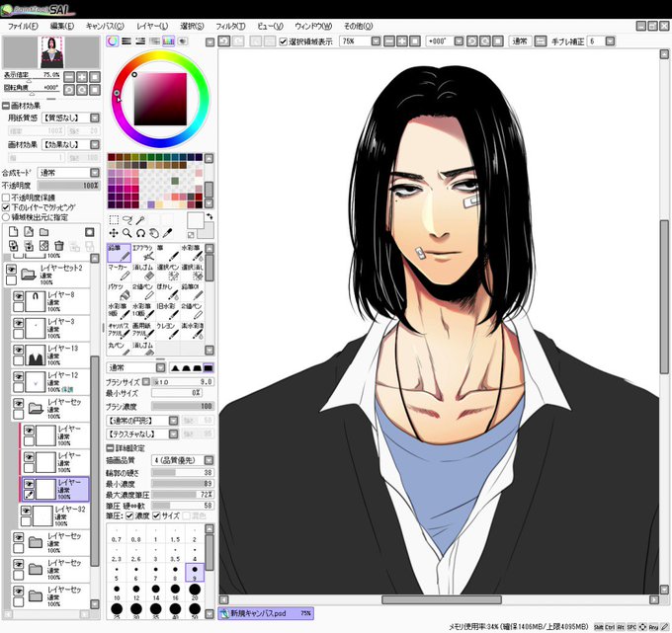Image resolution: width=672 pixels, height=633 pixels.
Task: Select the eyedropper color picker tool
Action: pos(167,233)
